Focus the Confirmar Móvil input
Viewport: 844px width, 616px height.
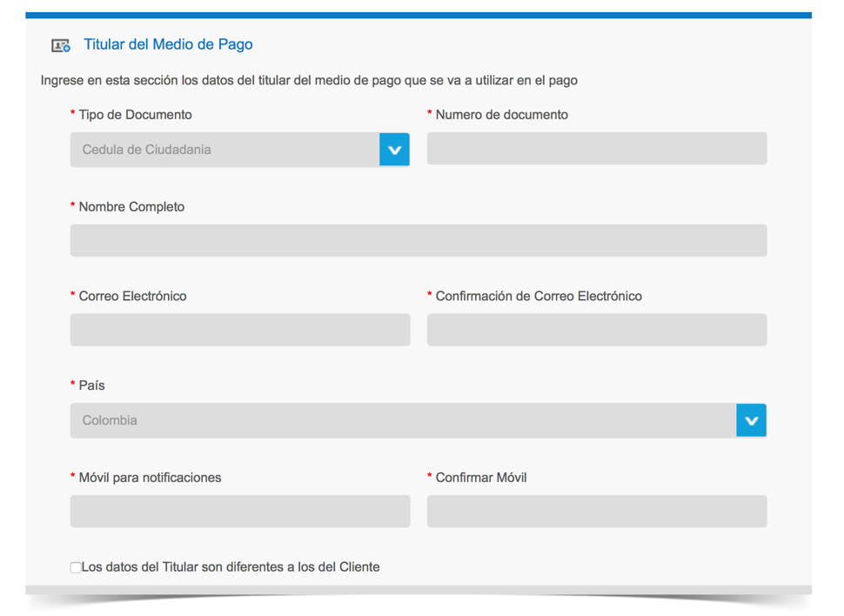coord(597,511)
